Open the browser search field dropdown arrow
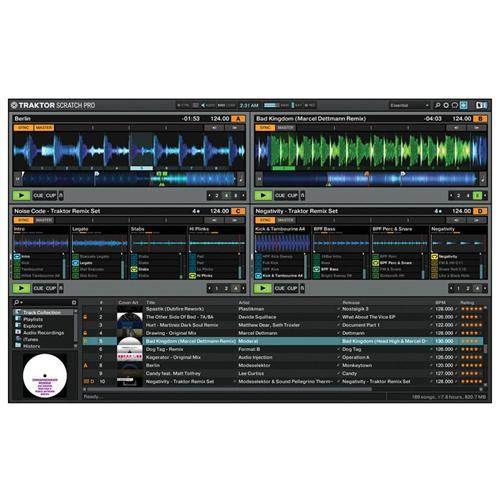 coord(21,303)
